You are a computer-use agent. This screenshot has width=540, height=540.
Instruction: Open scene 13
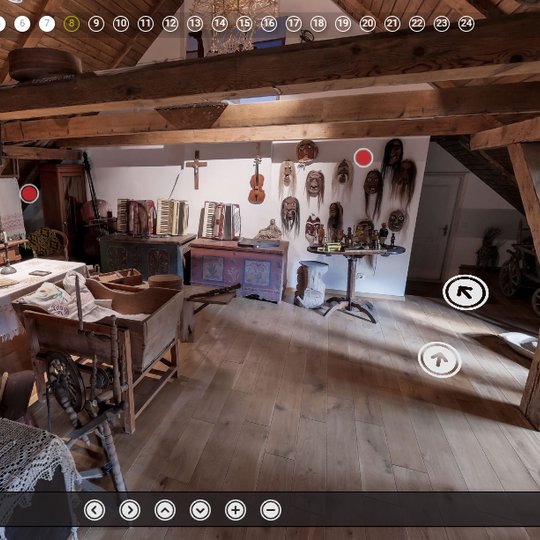point(195,24)
